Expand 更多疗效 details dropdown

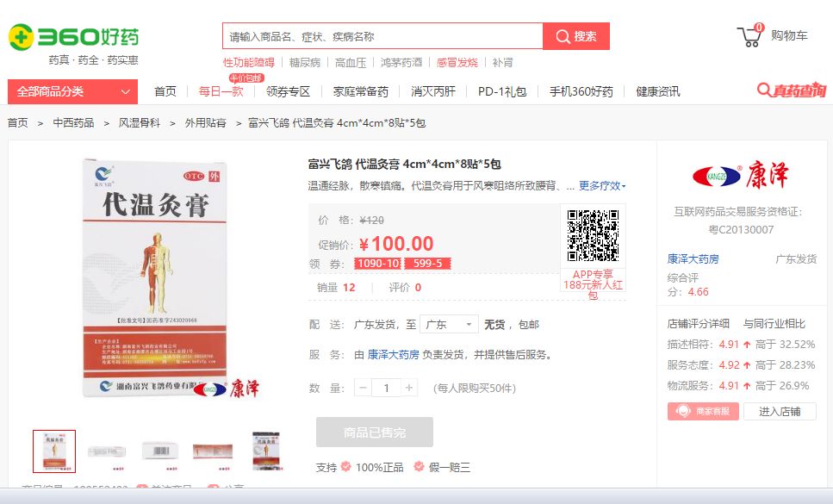(x=602, y=186)
